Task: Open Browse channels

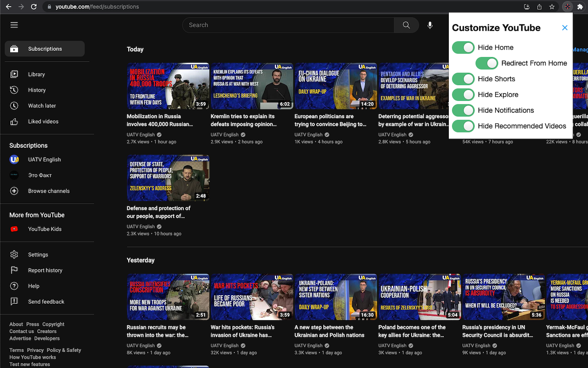Action: point(49,190)
